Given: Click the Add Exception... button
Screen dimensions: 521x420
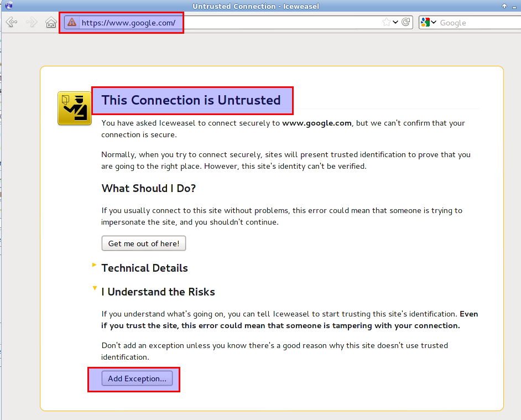Looking at the screenshot, I should [x=137, y=378].
